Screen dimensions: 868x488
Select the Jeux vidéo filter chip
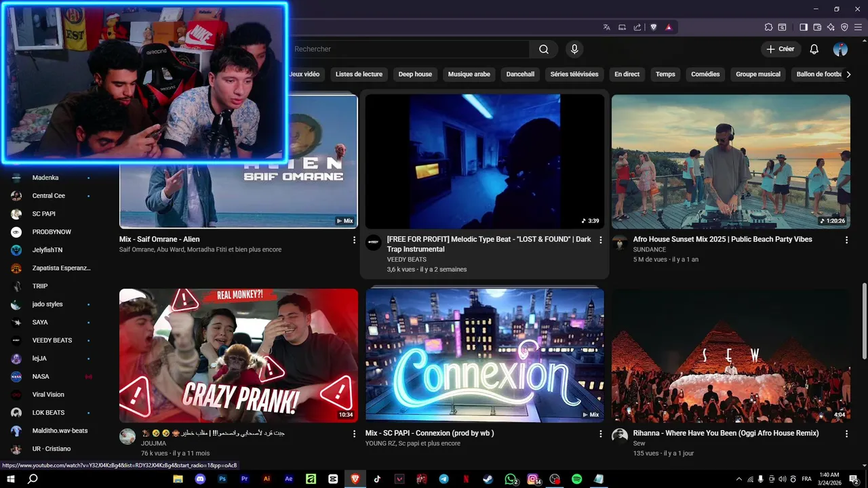coord(304,74)
